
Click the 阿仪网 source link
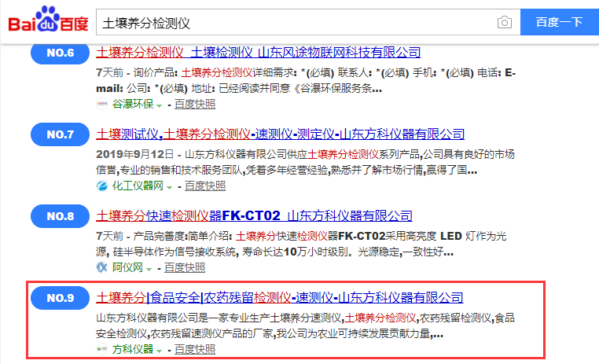point(127,267)
